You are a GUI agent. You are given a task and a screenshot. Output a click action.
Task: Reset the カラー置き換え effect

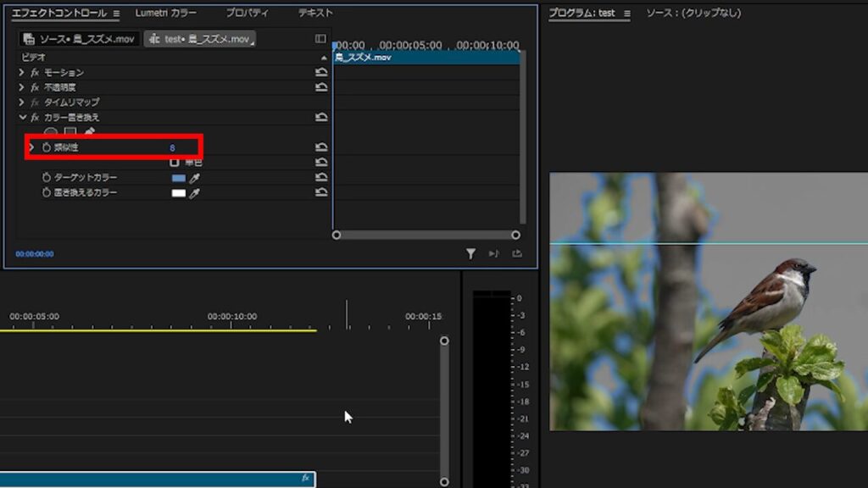pos(321,117)
